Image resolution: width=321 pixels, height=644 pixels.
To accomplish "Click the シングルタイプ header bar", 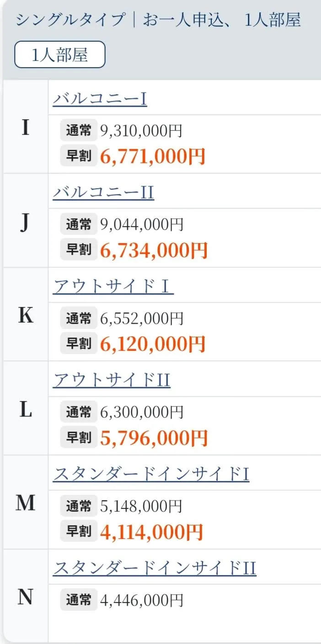I will click(160, 21).
